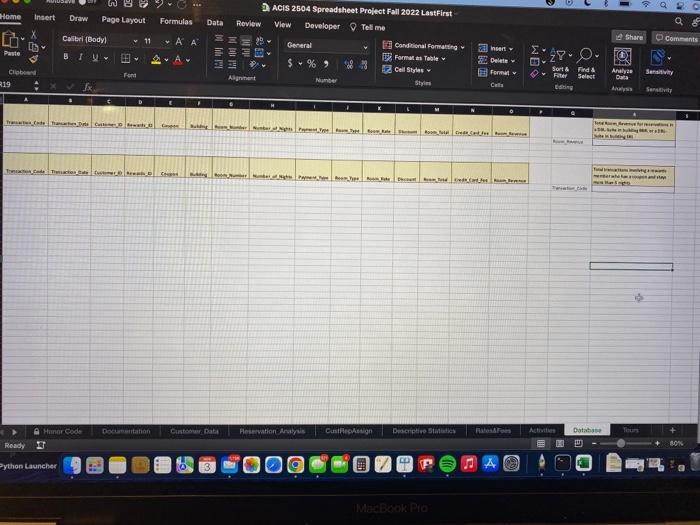The width and height of the screenshot is (700, 525).
Task: Open the Page Layout ribbon tab
Action: click(x=123, y=20)
